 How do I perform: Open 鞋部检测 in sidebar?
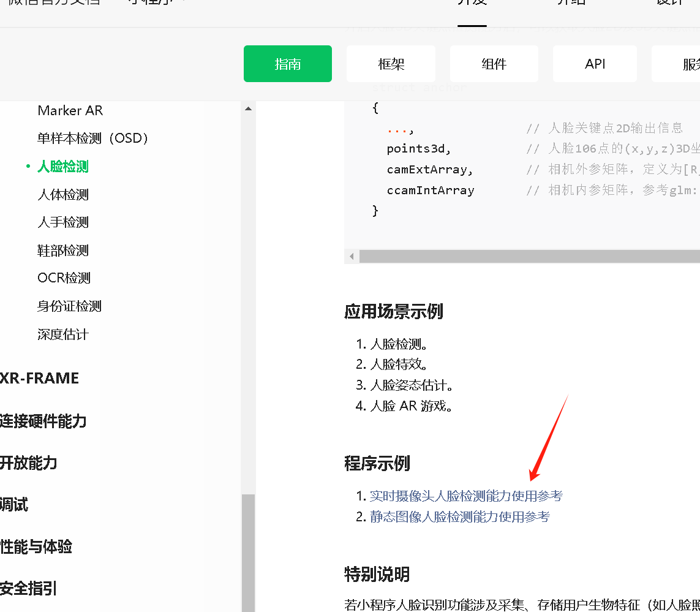click(63, 250)
